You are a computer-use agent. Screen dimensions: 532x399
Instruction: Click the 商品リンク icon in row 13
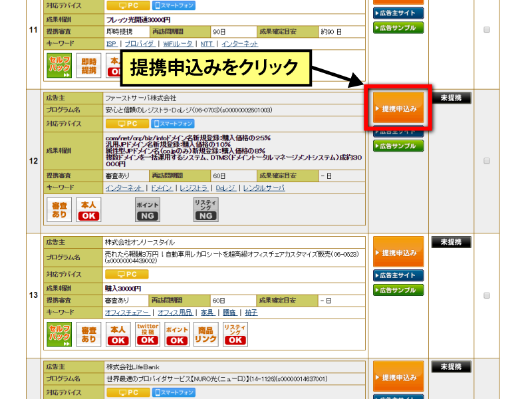(x=206, y=334)
